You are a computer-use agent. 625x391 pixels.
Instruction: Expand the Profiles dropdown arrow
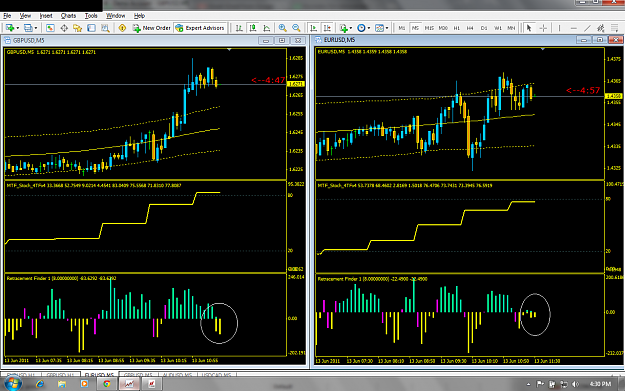[x=35, y=28]
